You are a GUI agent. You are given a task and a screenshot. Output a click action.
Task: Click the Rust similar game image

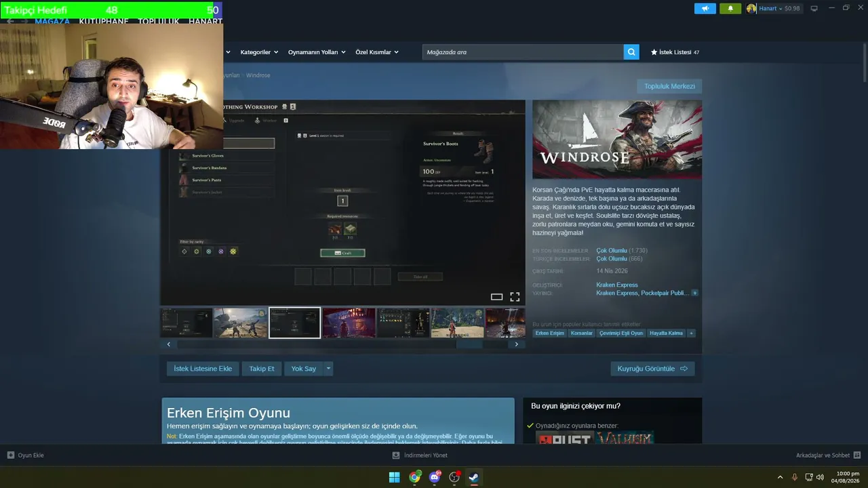565,438
